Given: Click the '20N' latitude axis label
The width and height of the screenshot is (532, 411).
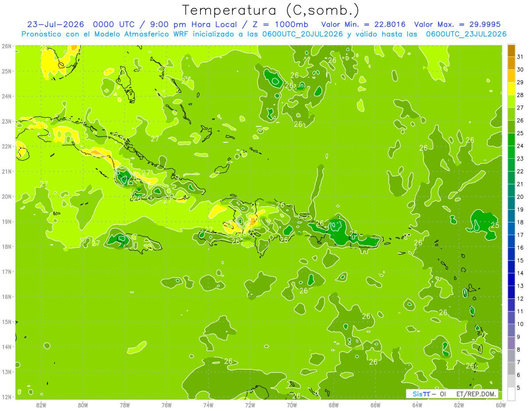Looking at the screenshot, I should [x=7, y=196].
